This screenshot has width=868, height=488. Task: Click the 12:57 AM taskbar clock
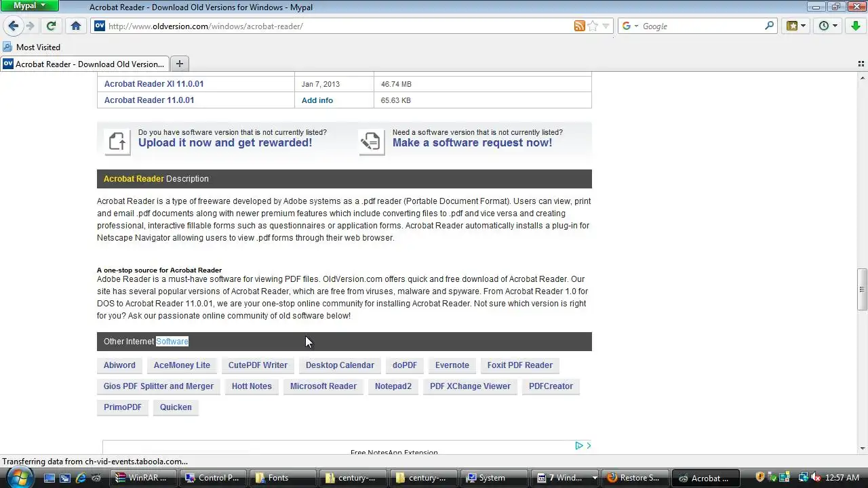click(843, 478)
